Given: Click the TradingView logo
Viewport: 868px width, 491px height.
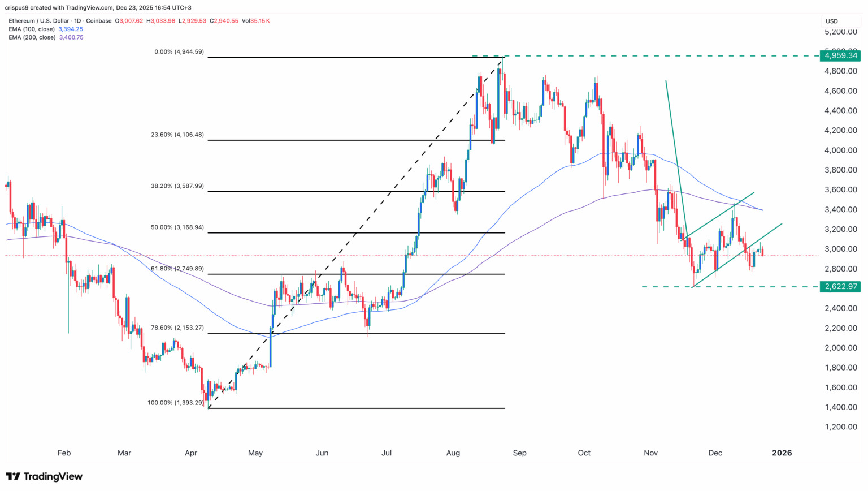Looking at the screenshot, I should click(x=44, y=476).
